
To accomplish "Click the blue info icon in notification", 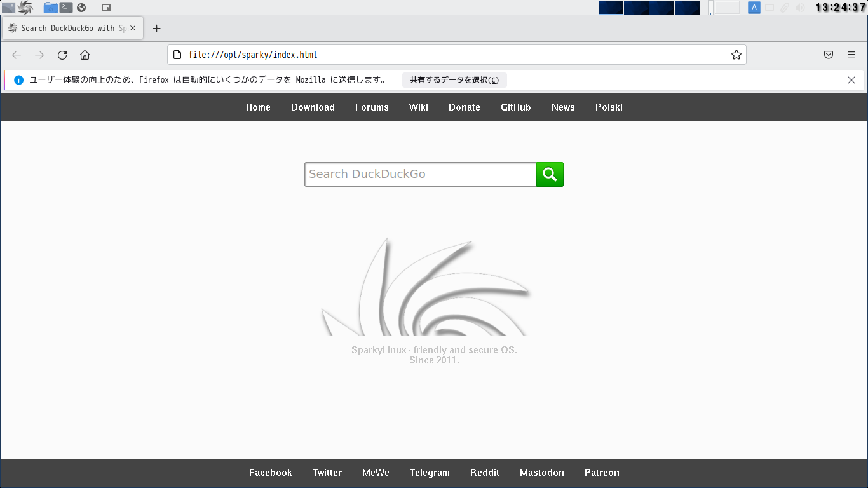I will [18, 80].
